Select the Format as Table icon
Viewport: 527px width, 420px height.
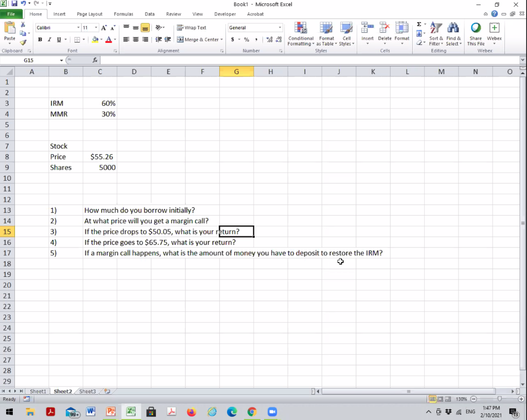326,33
